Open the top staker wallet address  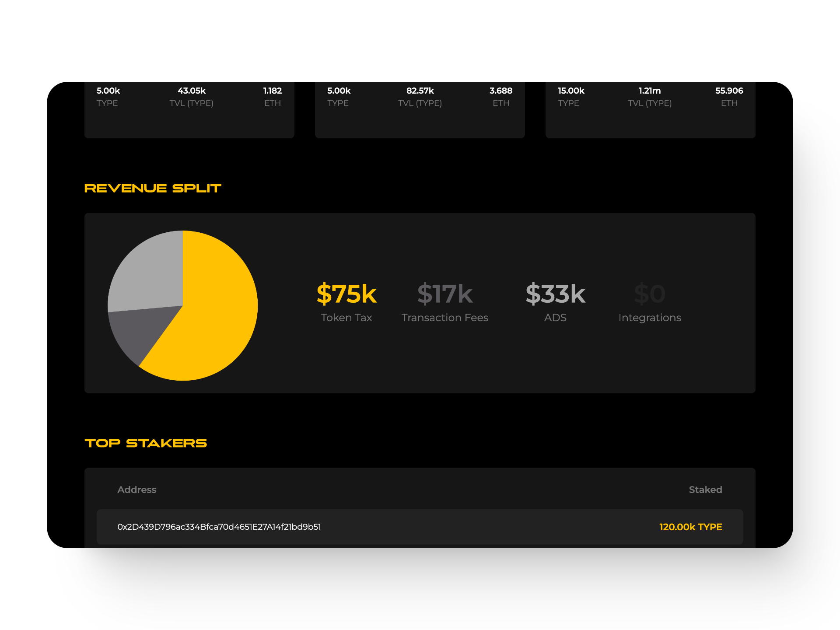[219, 527]
